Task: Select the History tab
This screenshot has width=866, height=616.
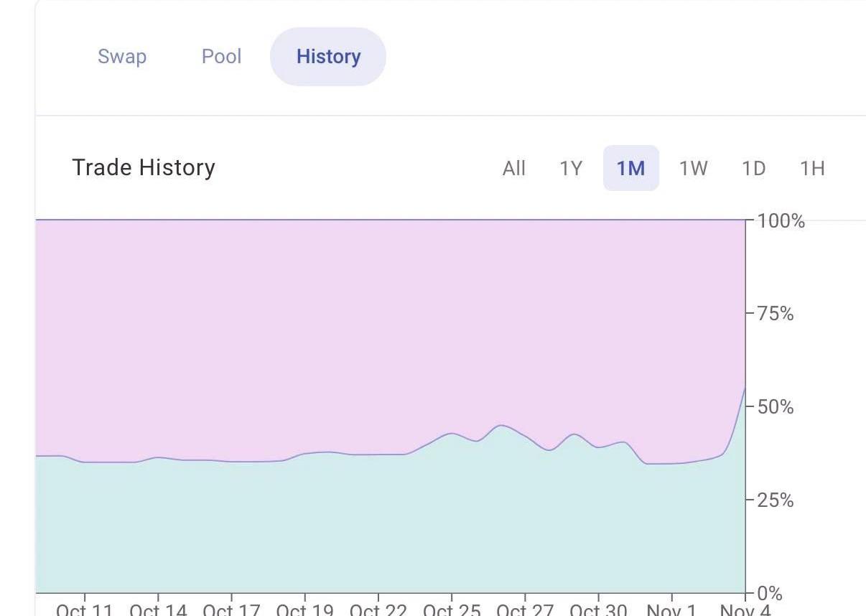Action: (x=328, y=57)
